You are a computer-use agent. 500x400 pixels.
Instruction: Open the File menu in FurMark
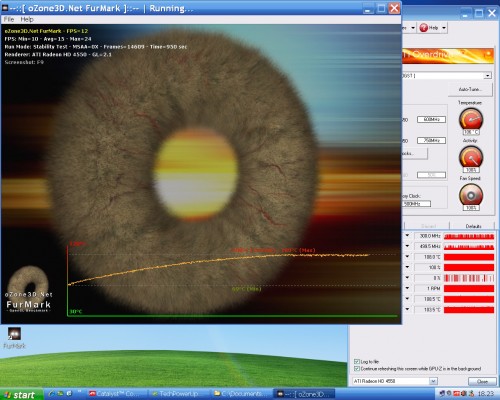9,19
